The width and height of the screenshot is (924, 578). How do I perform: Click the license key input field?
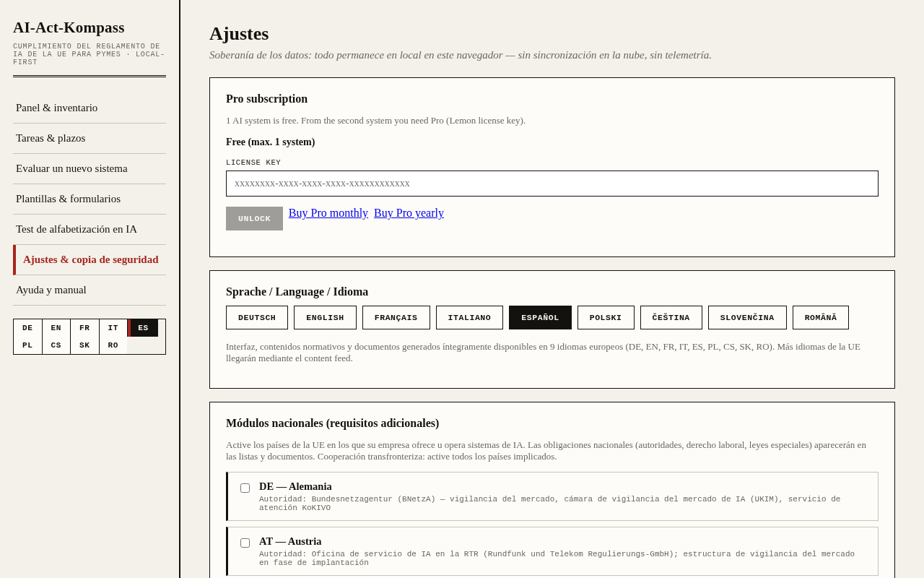click(x=552, y=184)
